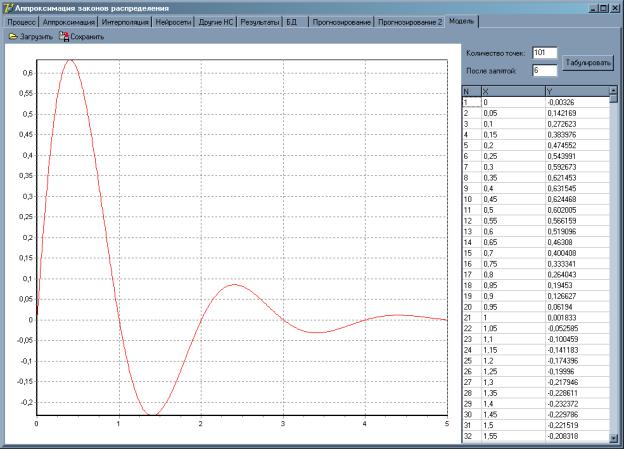Image resolution: width=624 pixels, height=449 pixels.
Task: Select the Нейросети tab
Action: (174, 22)
